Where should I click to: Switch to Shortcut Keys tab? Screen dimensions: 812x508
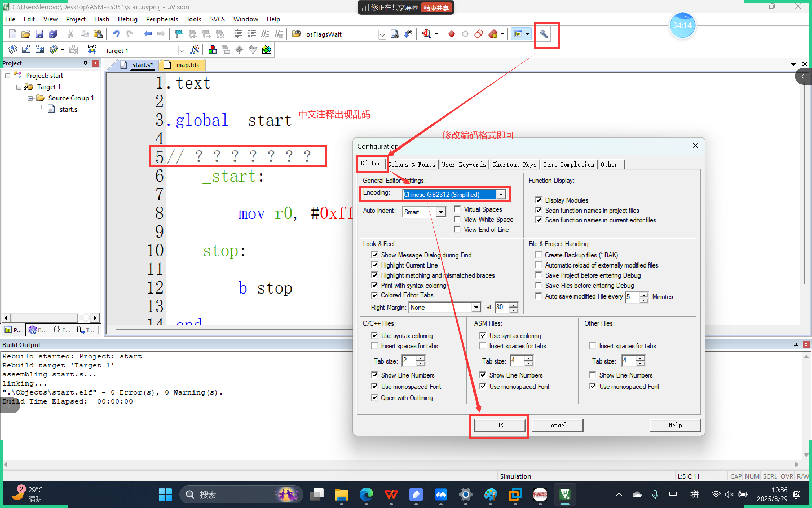(514, 164)
